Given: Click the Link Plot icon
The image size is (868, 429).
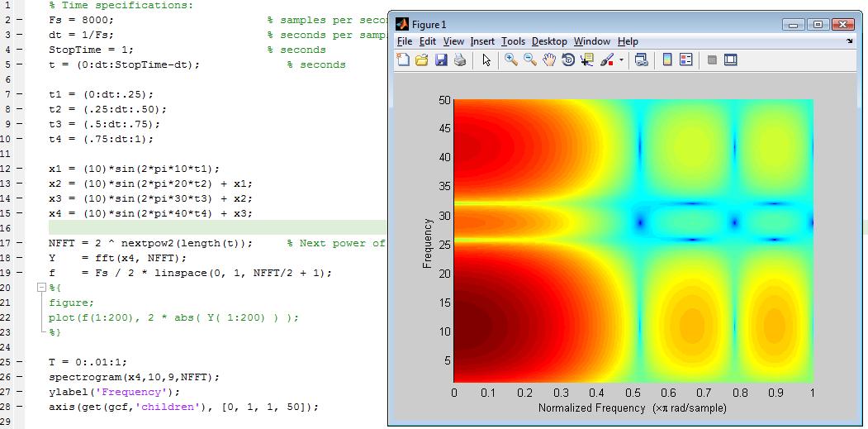Looking at the screenshot, I should [641, 60].
